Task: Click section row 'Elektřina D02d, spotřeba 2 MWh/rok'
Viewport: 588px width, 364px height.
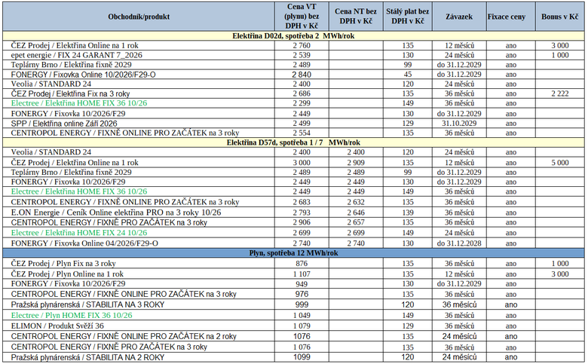Action: tap(293, 36)
